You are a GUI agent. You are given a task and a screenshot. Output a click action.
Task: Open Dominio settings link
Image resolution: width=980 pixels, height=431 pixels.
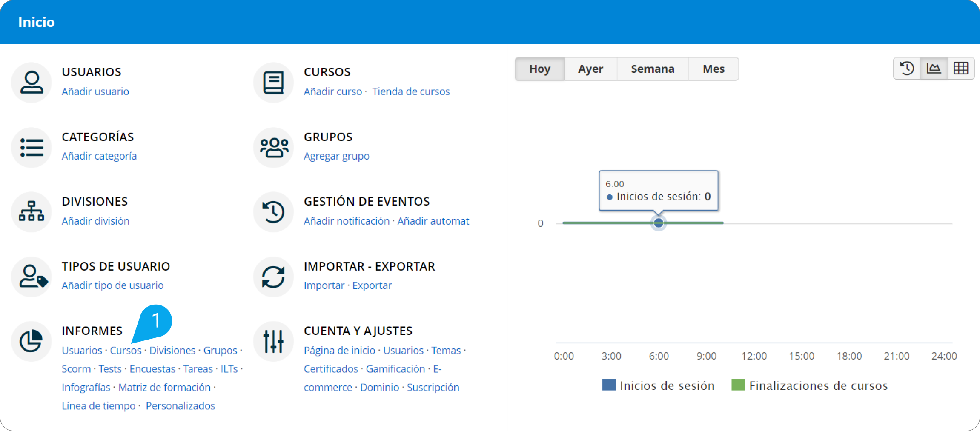tap(380, 388)
